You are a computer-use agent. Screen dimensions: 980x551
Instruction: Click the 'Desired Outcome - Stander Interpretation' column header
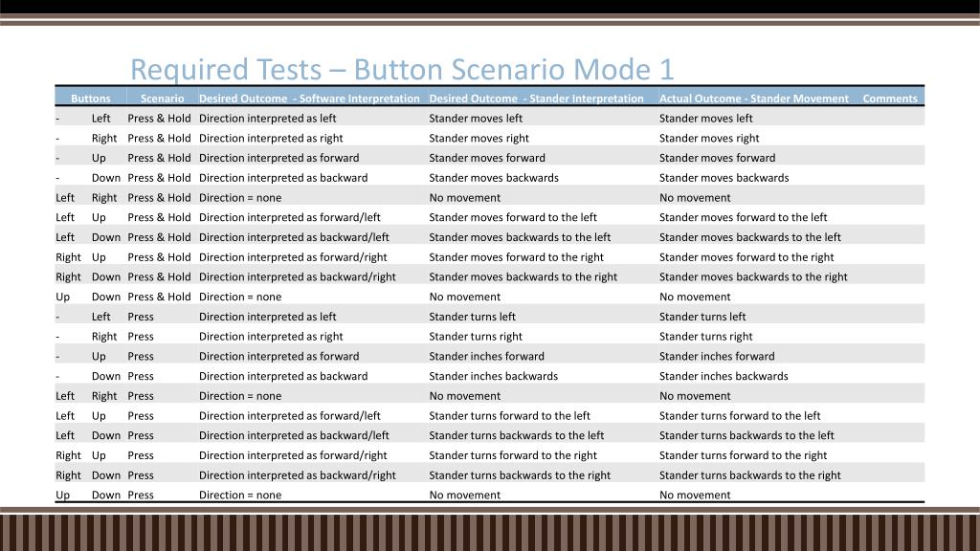536,99
